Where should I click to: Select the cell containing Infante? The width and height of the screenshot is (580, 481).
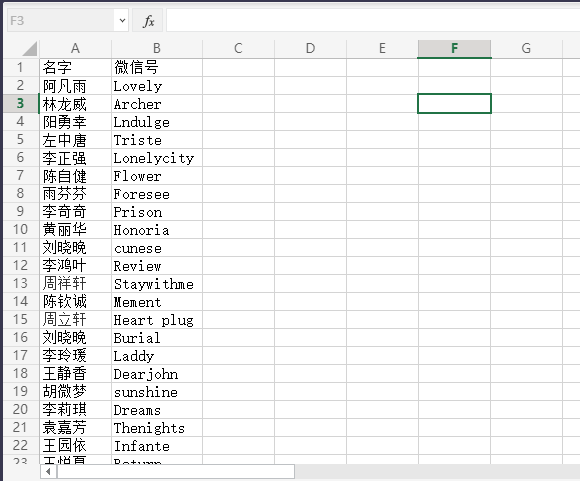(x=157, y=445)
